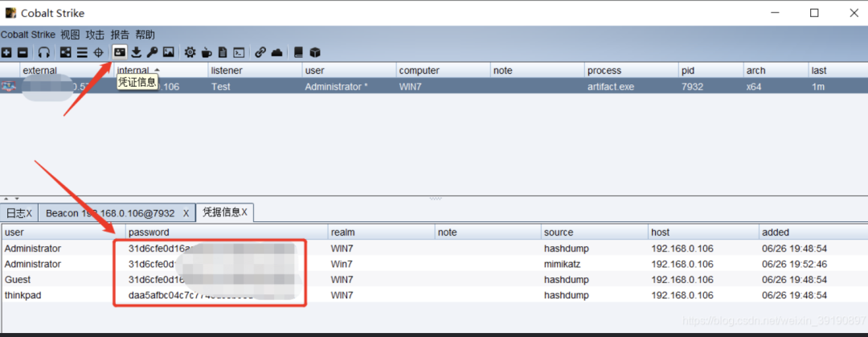The height and width of the screenshot is (337, 868).
Task: Click the 06/26 19:52:46 added timestamp
Action: (x=794, y=264)
